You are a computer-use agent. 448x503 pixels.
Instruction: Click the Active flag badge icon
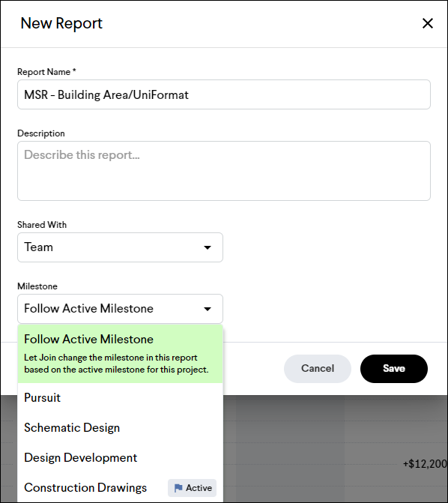point(178,488)
